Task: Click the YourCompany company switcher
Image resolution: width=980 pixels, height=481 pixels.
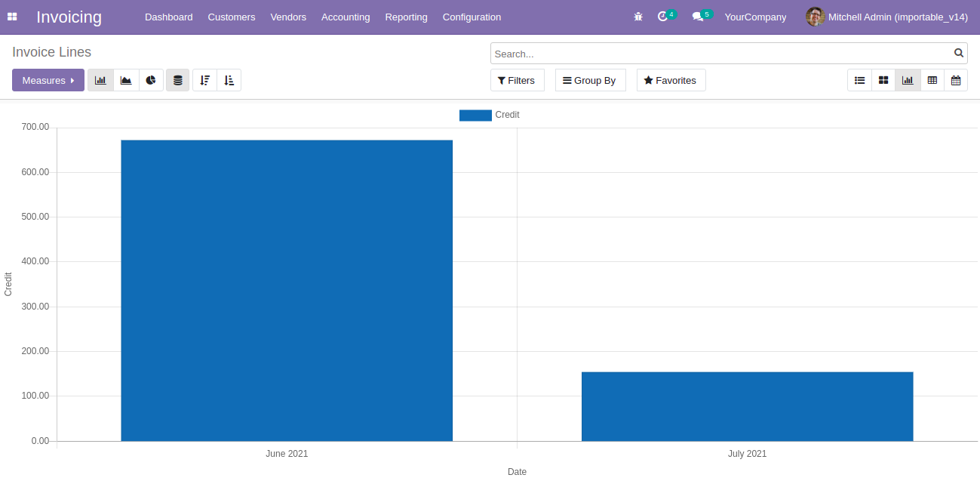Action: tap(755, 17)
